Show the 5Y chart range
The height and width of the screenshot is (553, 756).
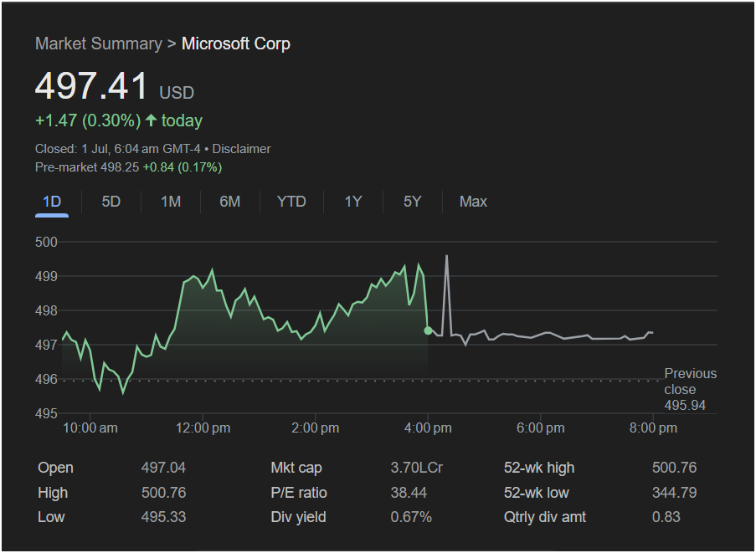[x=412, y=202]
